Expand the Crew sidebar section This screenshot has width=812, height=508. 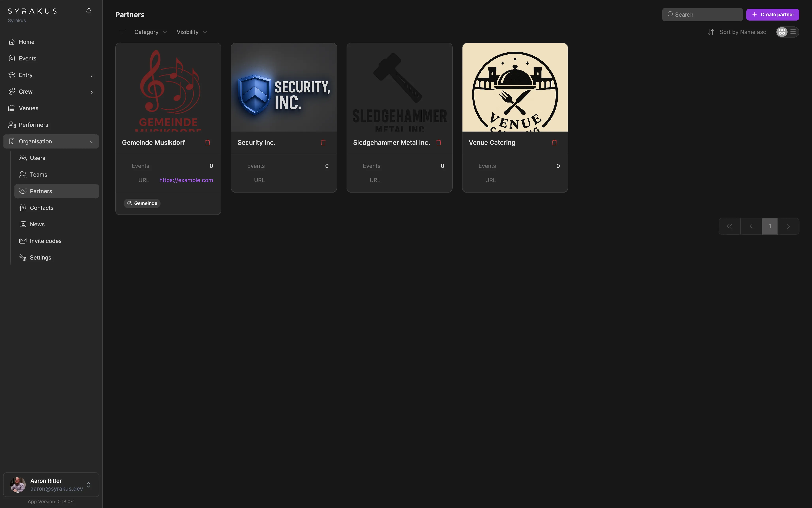[x=51, y=92]
